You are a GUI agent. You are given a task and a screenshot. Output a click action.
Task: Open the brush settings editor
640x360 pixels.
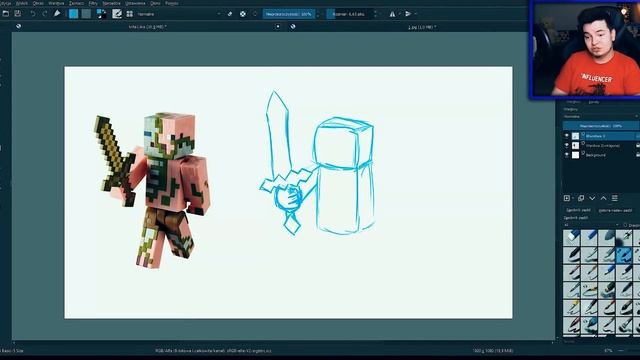pos(117,14)
